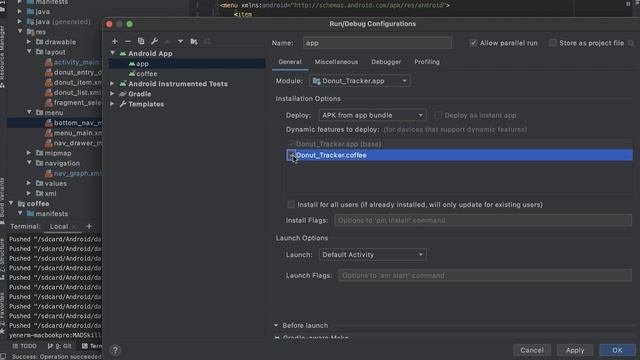Open menu_main.xml in project tree

tap(78, 133)
